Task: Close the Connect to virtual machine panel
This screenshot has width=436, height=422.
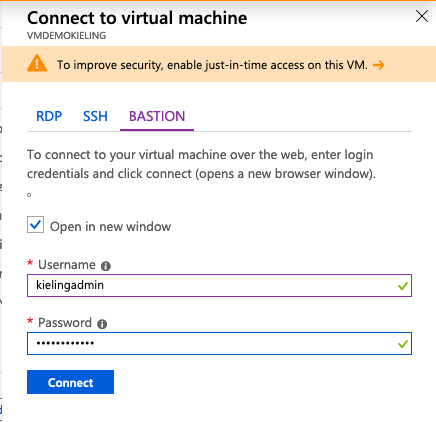Action: coord(422,16)
